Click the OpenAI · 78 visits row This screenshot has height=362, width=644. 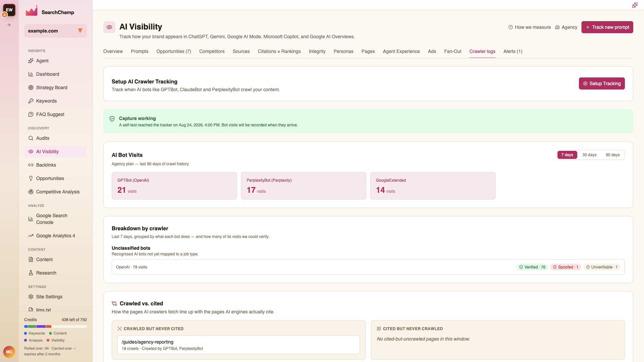368,267
